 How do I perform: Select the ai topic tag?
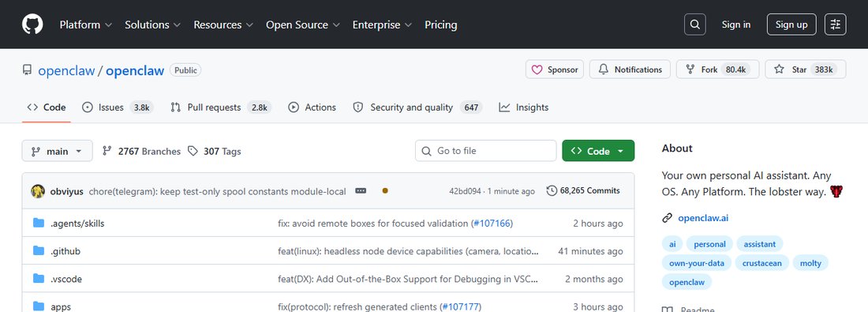672,244
